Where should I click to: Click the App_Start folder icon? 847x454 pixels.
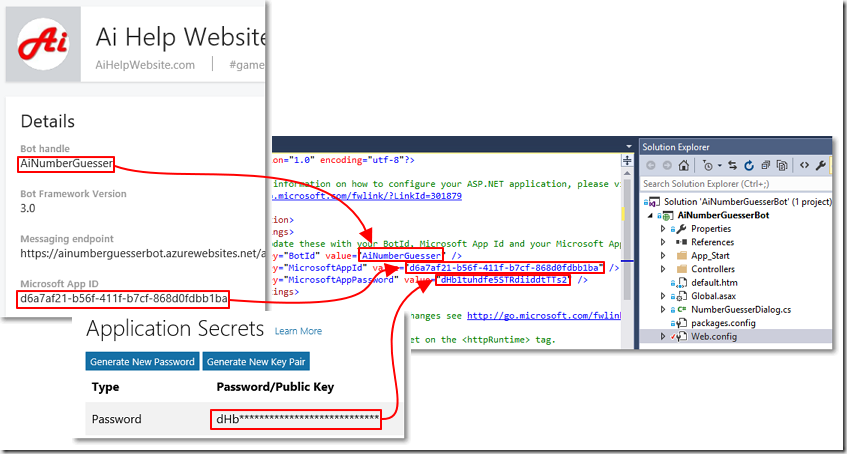pyautogui.click(x=681, y=256)
